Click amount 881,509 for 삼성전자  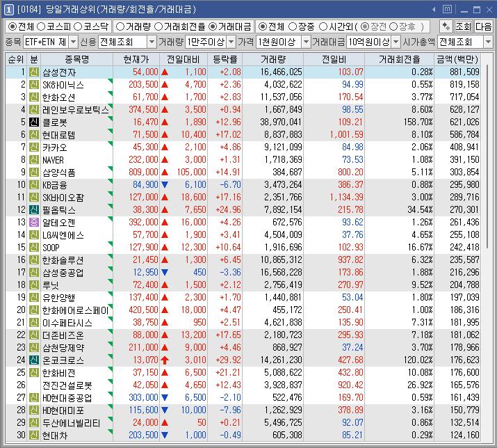[464, 72]
